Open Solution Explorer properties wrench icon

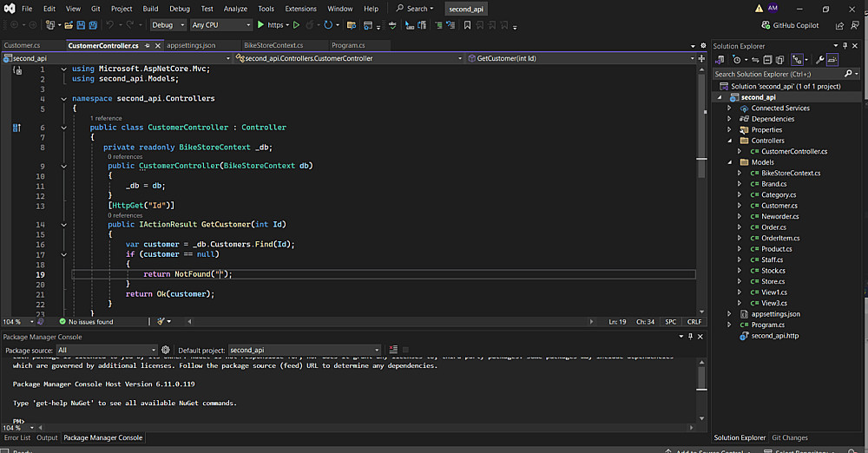pyautogui.click(x=819, y=59)
